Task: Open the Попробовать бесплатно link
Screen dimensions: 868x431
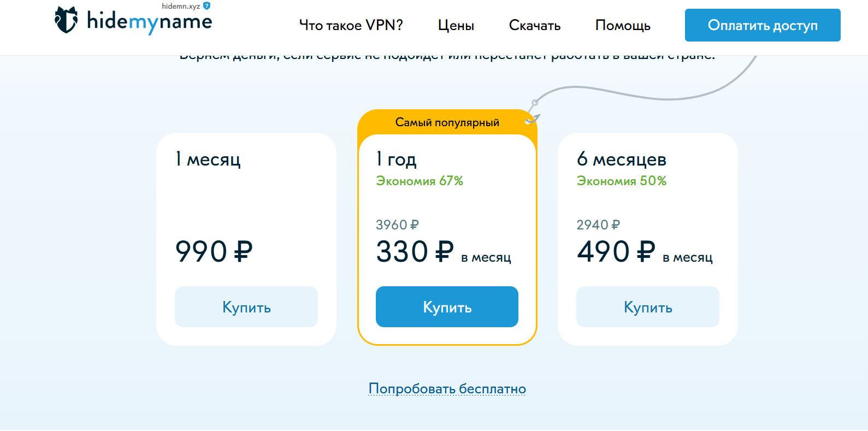Action: coord(447,388)
